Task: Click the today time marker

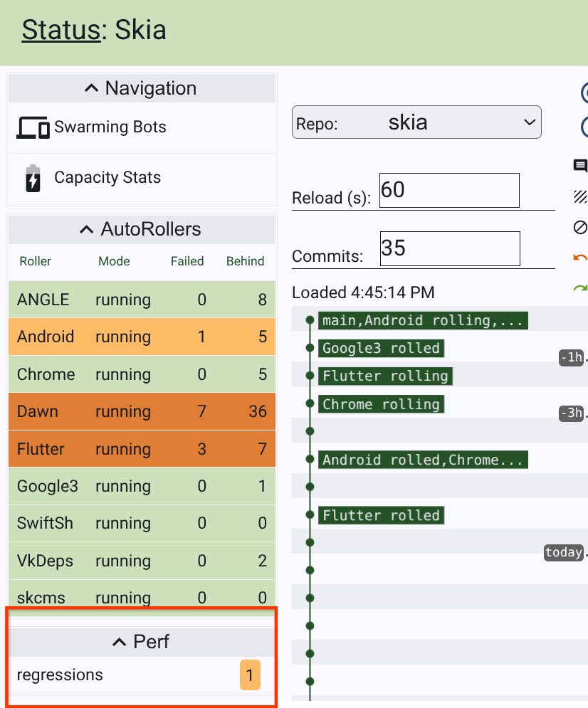Action: (x=564, y=552)
